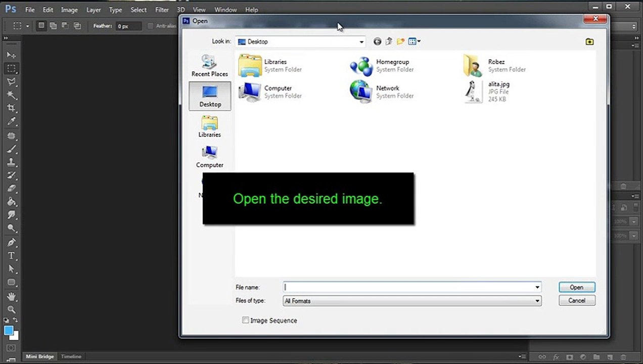643x364 pixels.
Task: Select the Horizontal Type tool
Action: tap(11, 256)
